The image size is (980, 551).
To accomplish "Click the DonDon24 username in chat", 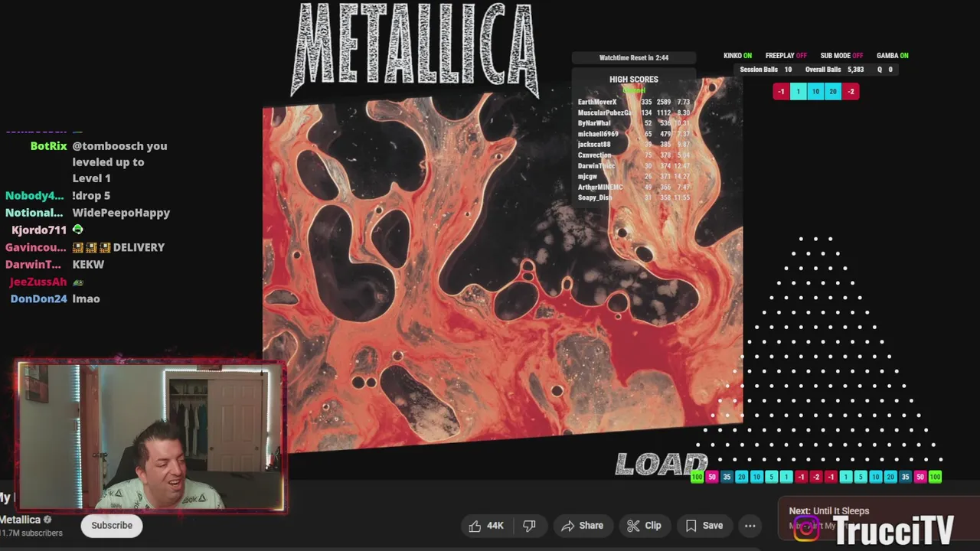I will [38, 299].
